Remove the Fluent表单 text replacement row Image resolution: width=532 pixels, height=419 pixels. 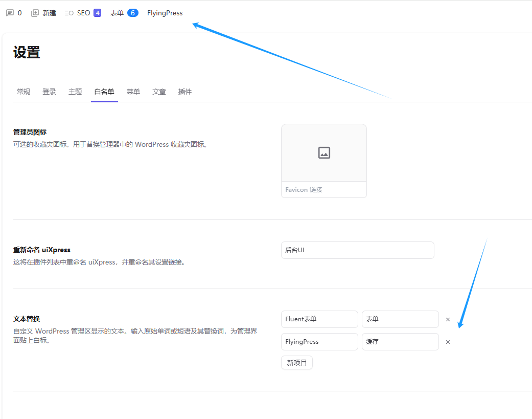(x=448, y=320)
